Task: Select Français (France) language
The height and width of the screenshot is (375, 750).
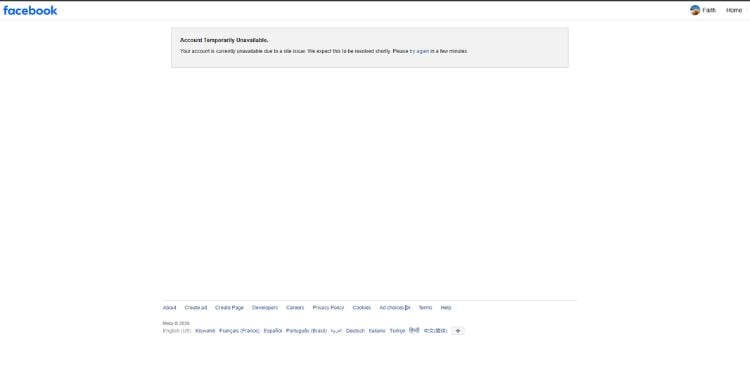Action: [x=239, y=331]
